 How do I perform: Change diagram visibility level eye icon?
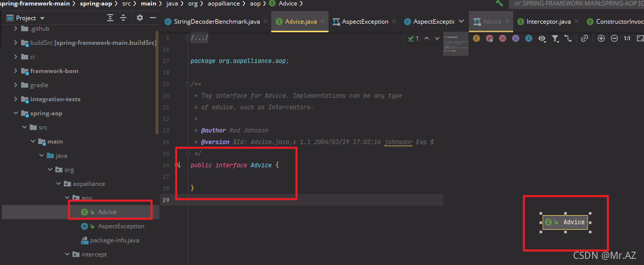click(x=542, y=38)
